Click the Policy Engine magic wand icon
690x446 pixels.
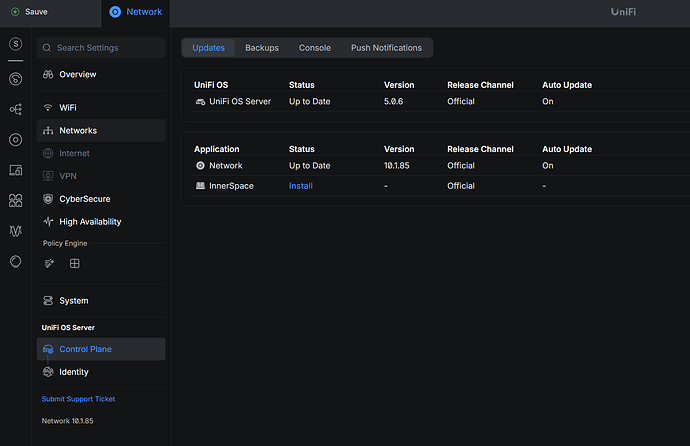tap(49, 263)
